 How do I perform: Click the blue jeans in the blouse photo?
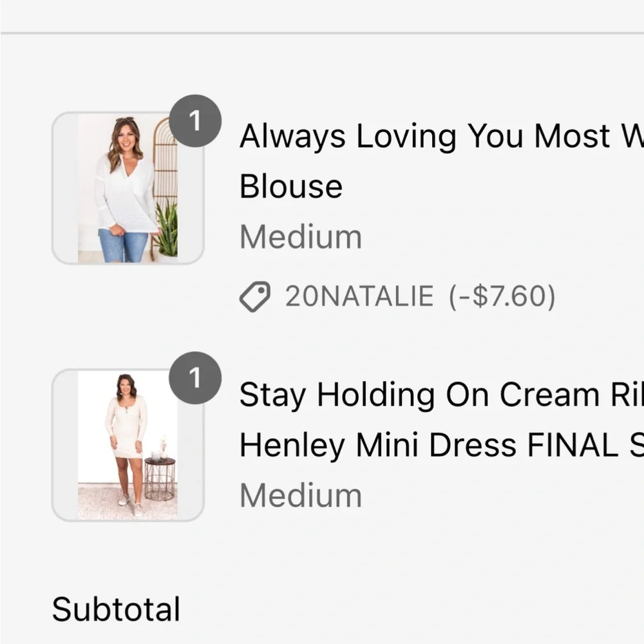[x=122, y=245]
